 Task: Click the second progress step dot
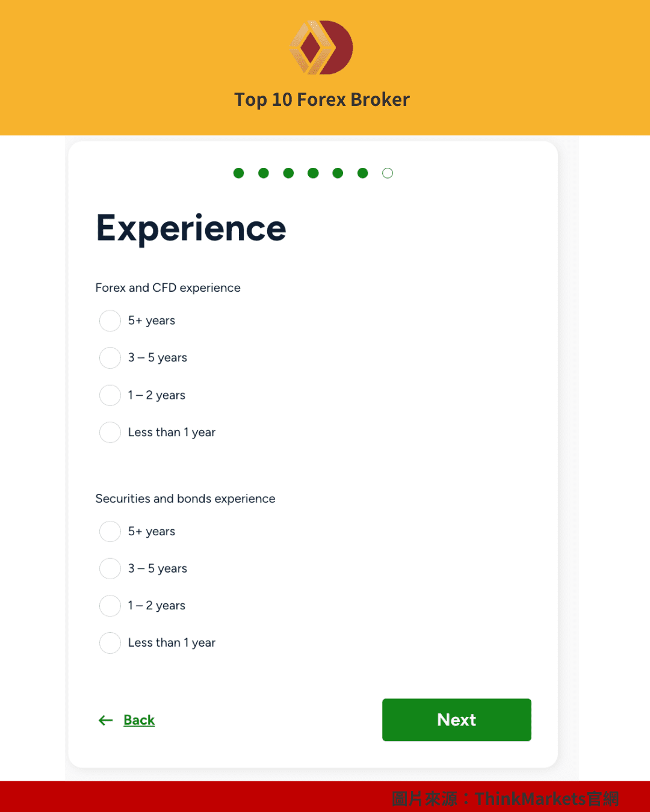point(264,173)
